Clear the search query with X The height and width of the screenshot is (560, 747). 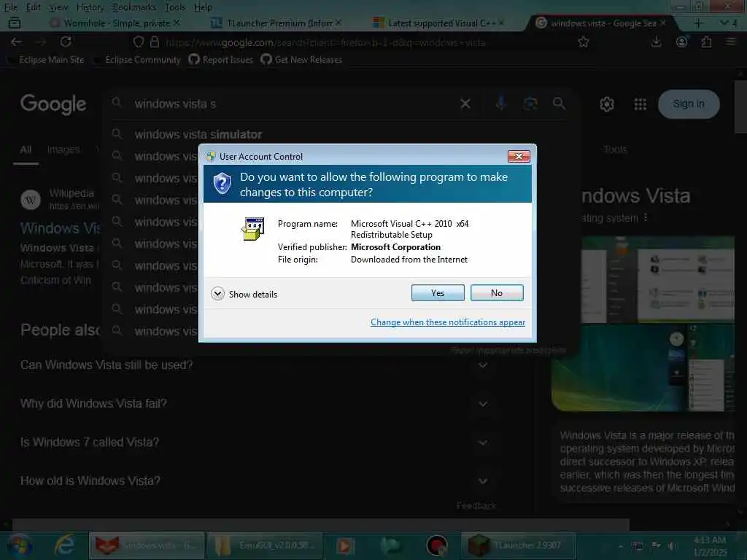(465, 104)
